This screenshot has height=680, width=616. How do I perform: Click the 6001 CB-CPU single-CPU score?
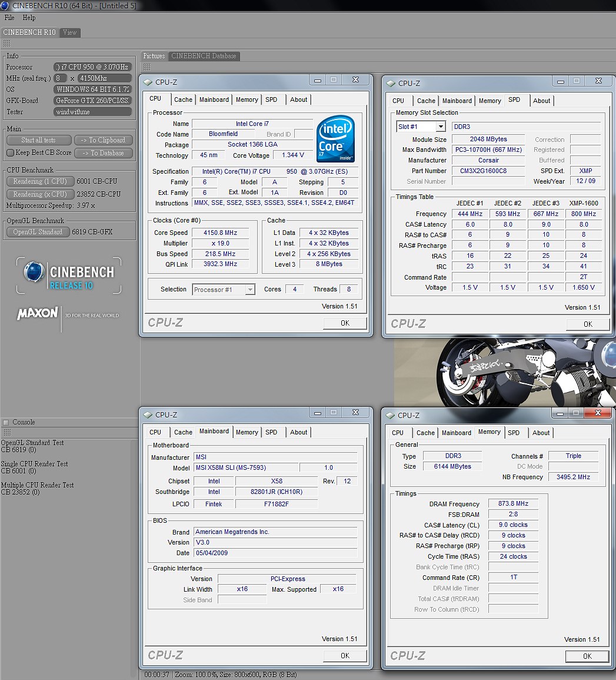point(97,181)
